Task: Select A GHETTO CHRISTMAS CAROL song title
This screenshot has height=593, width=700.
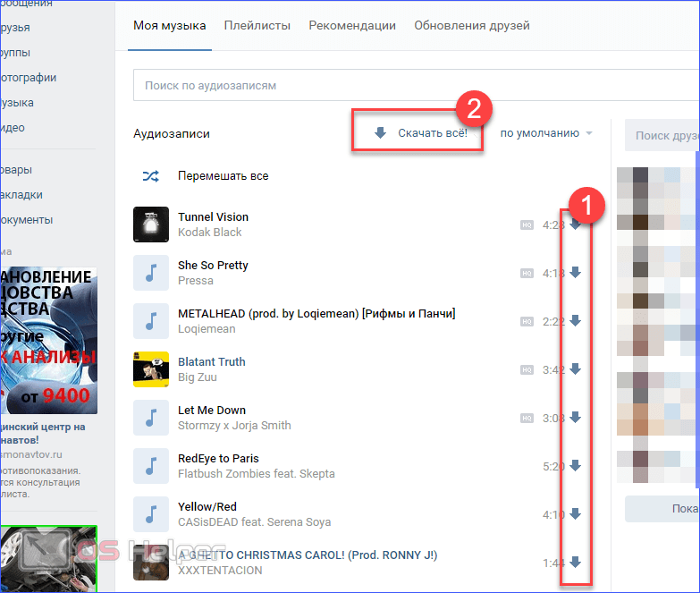Action: point(308,555)
